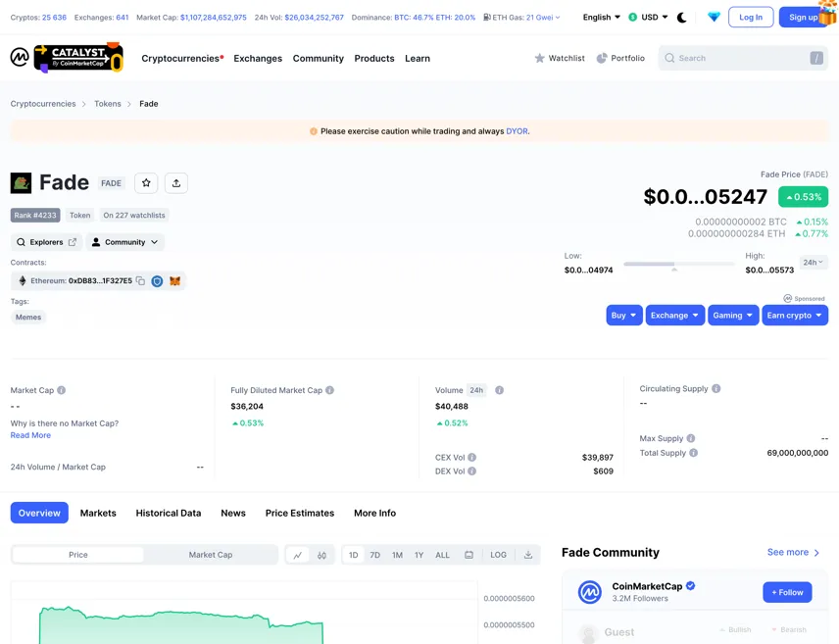Show Circulating Supply info icon
The image size is (839, 644).
(716, 388)
